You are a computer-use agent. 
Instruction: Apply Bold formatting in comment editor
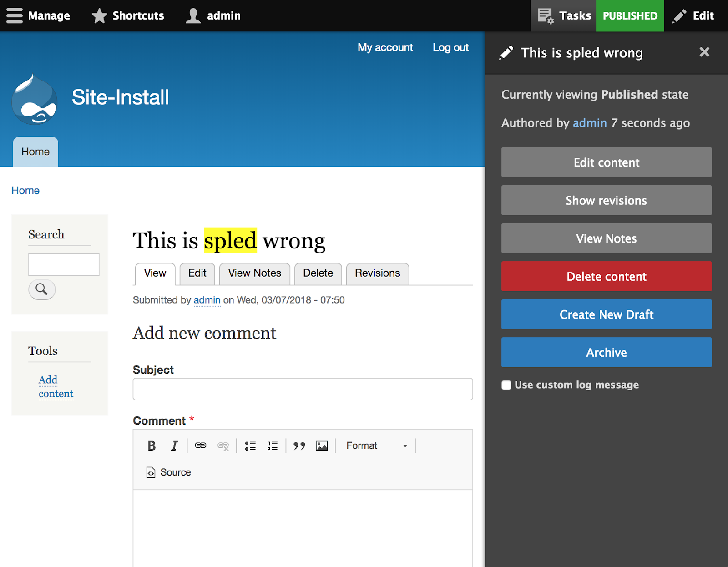(152, 446)
